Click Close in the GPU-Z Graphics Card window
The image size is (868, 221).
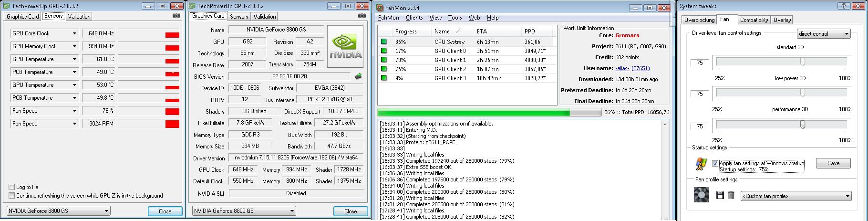[x=351, y=211]
